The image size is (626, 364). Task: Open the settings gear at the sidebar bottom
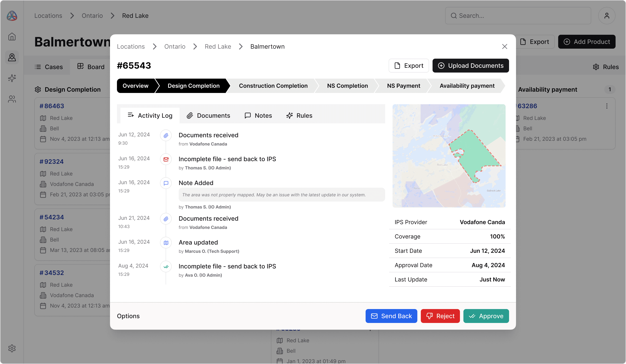pos(12,348)
